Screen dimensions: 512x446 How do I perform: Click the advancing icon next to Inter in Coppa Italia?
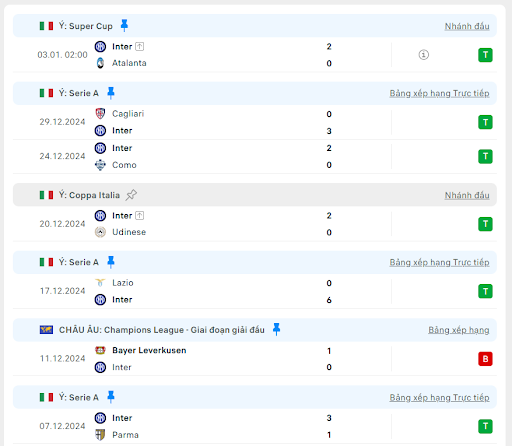pyautogui.click(x=140, y=216)
